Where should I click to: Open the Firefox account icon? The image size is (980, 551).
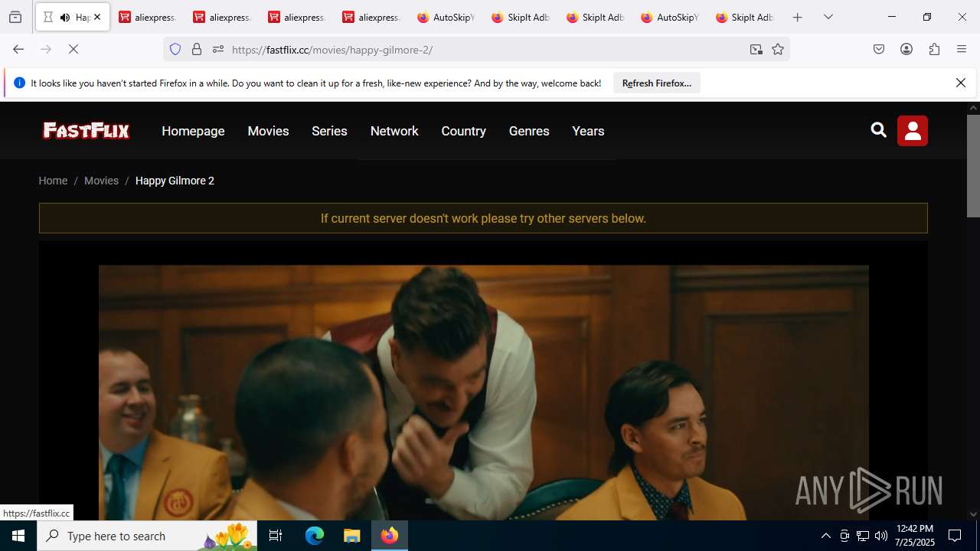pos(906,49)
